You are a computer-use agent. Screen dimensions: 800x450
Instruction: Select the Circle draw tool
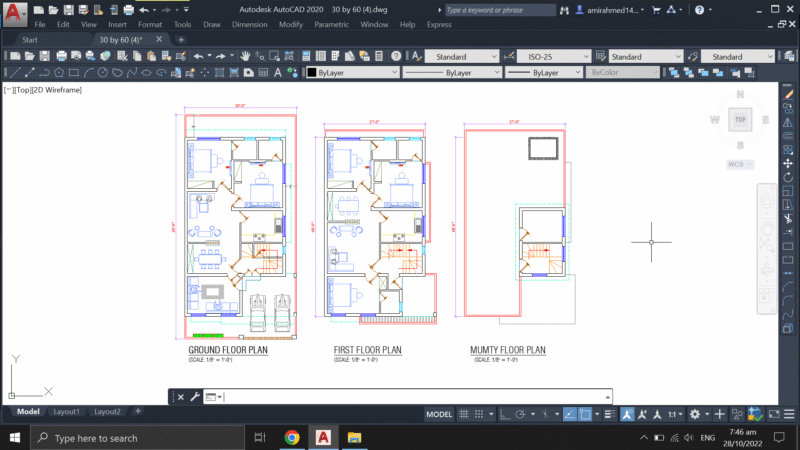pyautogui.click(x=103, y=73)
